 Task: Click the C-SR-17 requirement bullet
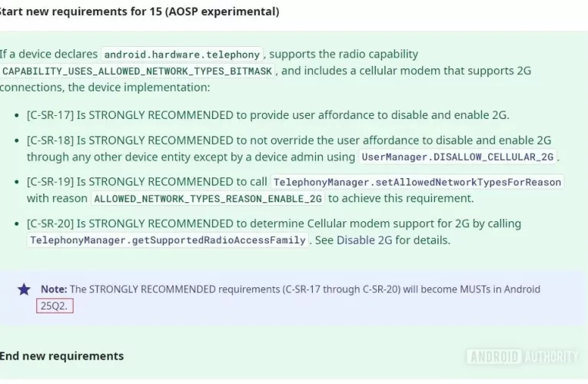click(x=267, y=115)
